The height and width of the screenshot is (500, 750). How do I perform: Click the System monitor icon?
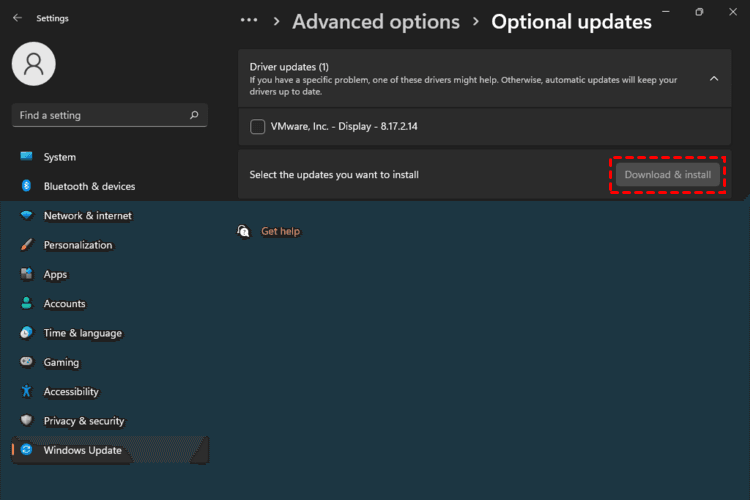(x=26, y=157)
